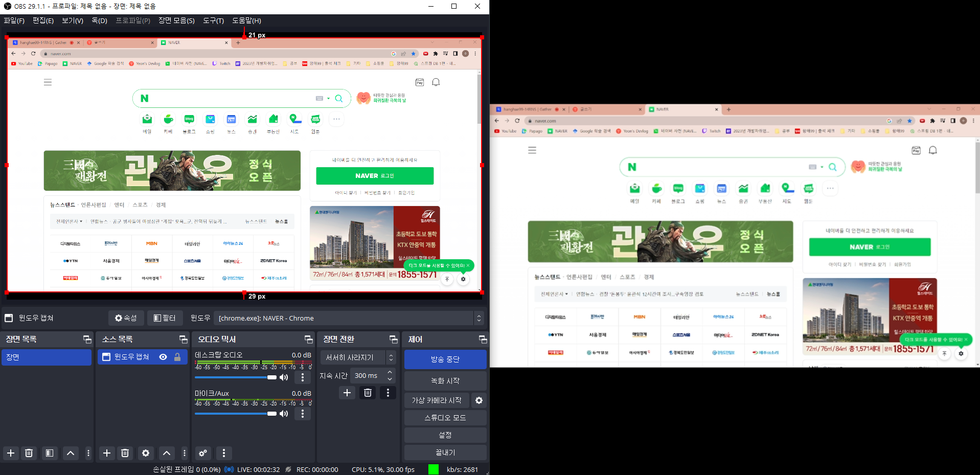The width and height of the screenshot is (980, 475).
Task: Open virtual camera settings gear next to 가상 카메라 시작
Action: pos(479,400)
